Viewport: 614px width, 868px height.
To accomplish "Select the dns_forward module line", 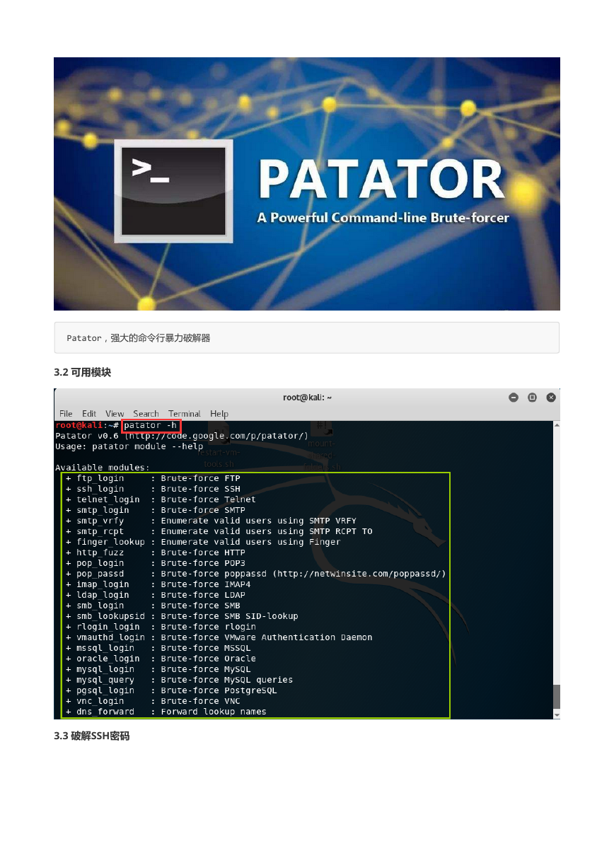I will click(x=166, y=712).
